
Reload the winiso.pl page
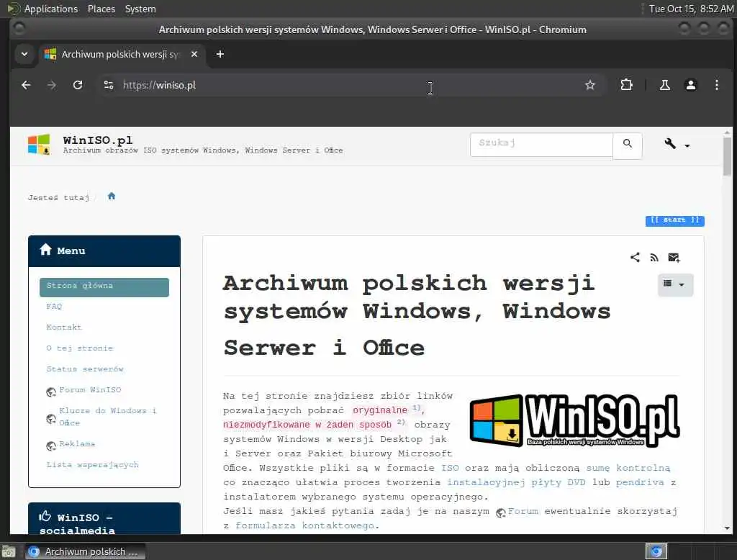(x=78, y=85)
